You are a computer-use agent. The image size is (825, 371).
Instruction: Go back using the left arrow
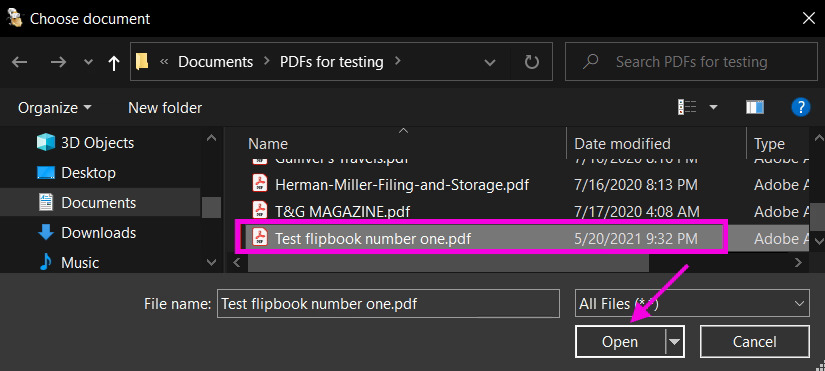[x=19, y=62]
